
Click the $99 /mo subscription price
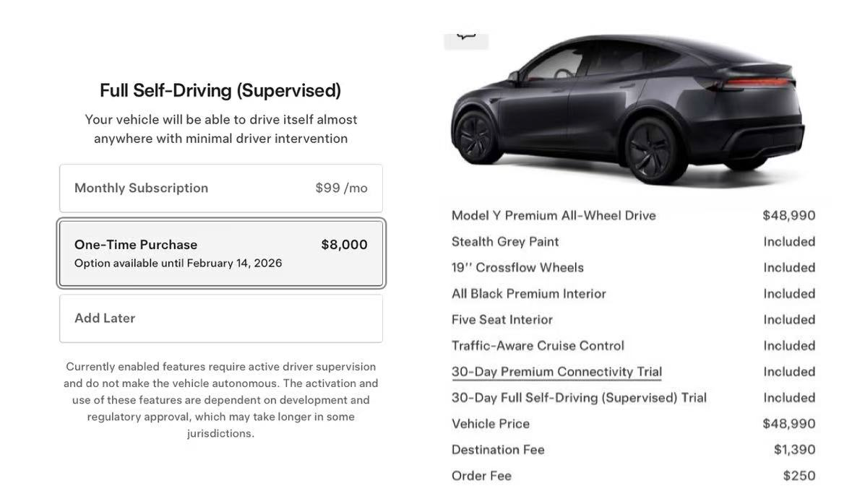[341, 188]
